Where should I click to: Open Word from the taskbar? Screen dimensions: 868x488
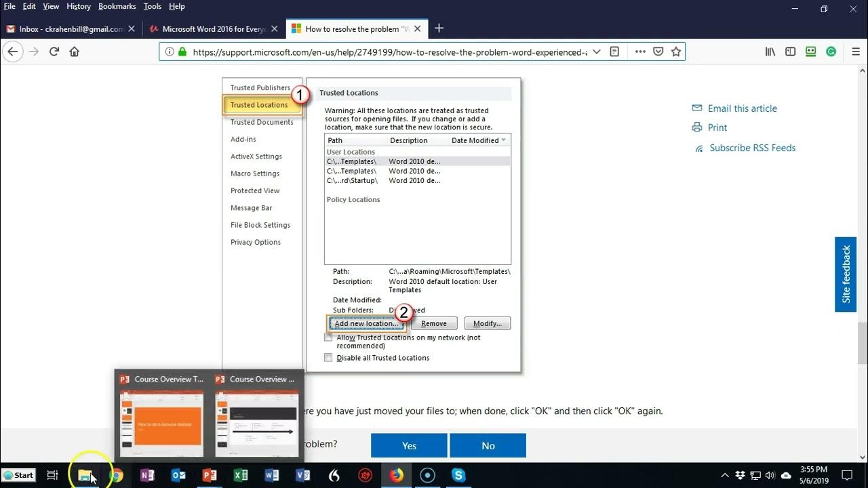pyautogui.click(x=272, y=475)
